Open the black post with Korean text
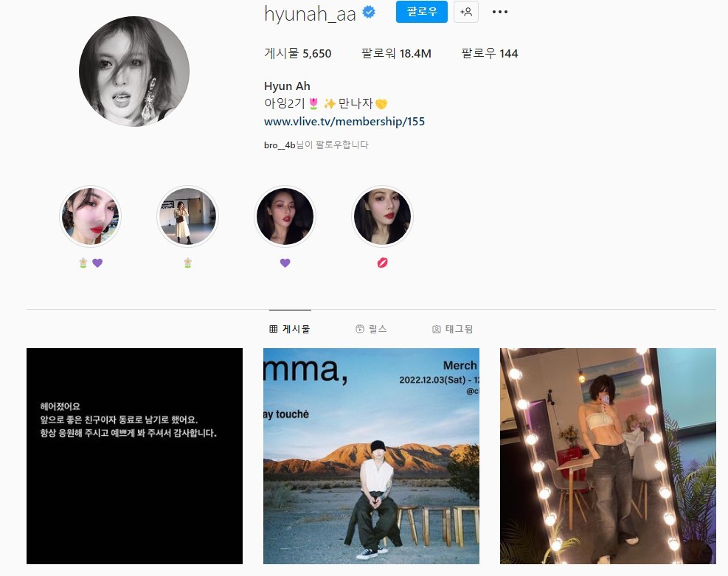This screenshot has height=576, width=728. (x=134, y=457)
